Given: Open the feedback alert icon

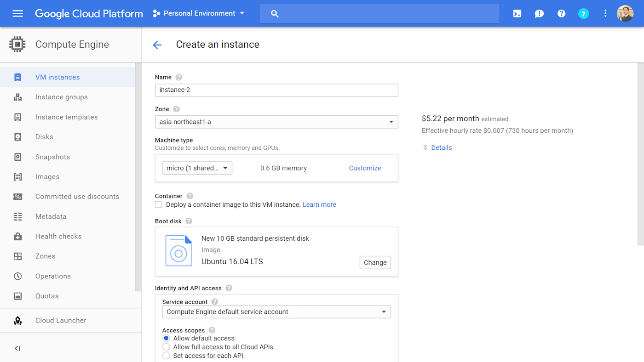Looking at the screenshot, I should pyautogui.click(x=539, y=14).
